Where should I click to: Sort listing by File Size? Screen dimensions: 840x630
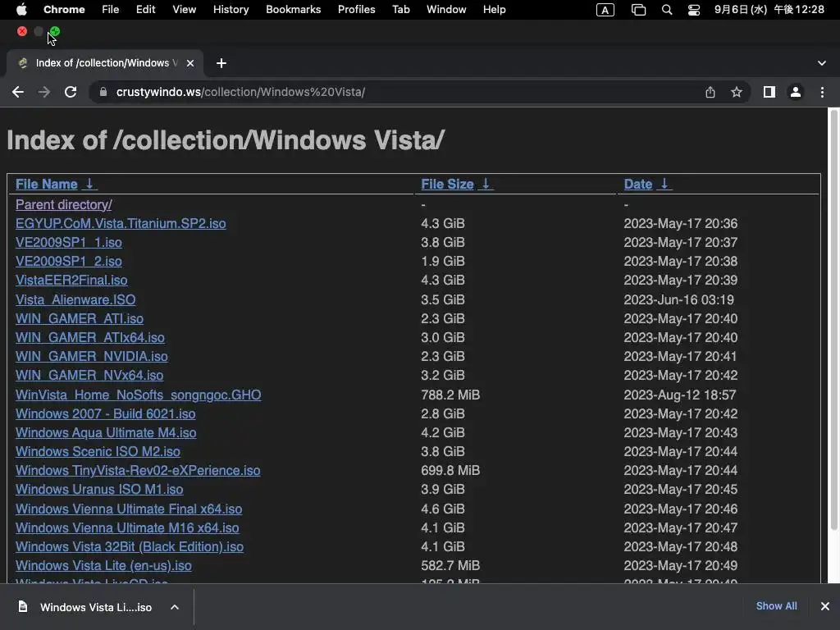click(x=447, y=184)
